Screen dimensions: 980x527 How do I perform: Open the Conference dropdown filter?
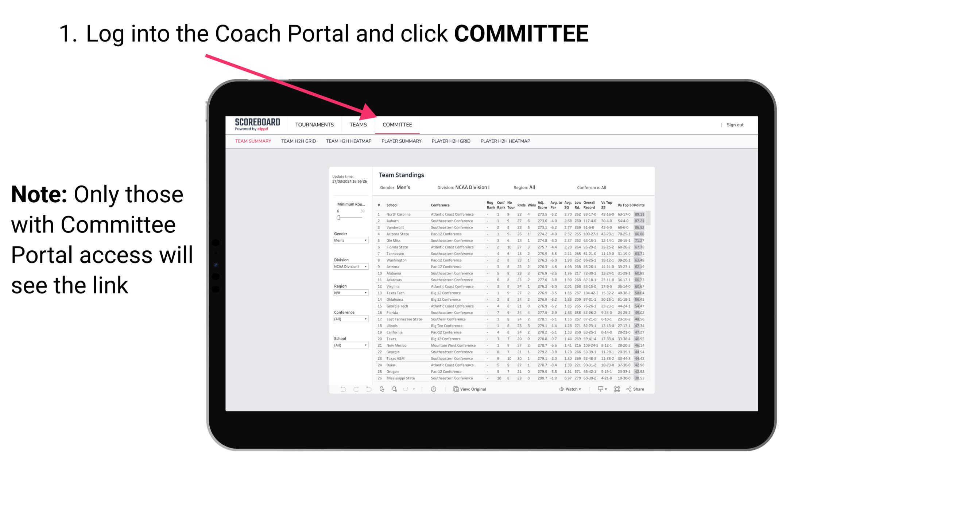pyautogui.click(x=351, y=319)
